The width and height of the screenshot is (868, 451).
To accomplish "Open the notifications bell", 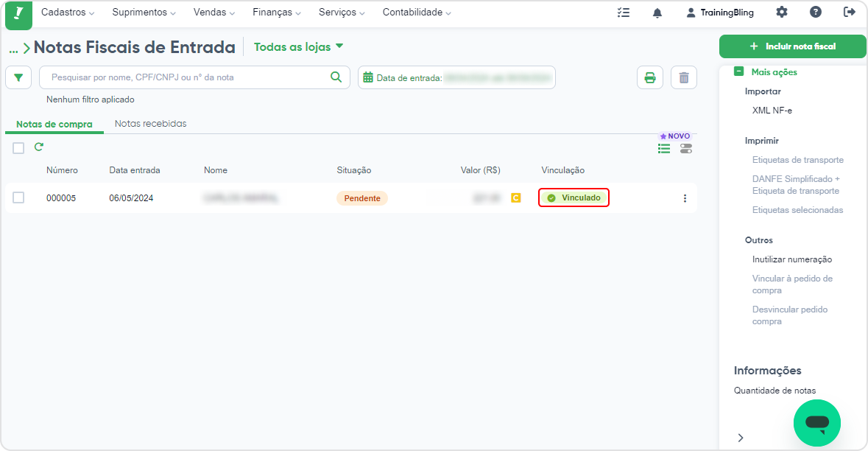I will click(x=657, y=13).
